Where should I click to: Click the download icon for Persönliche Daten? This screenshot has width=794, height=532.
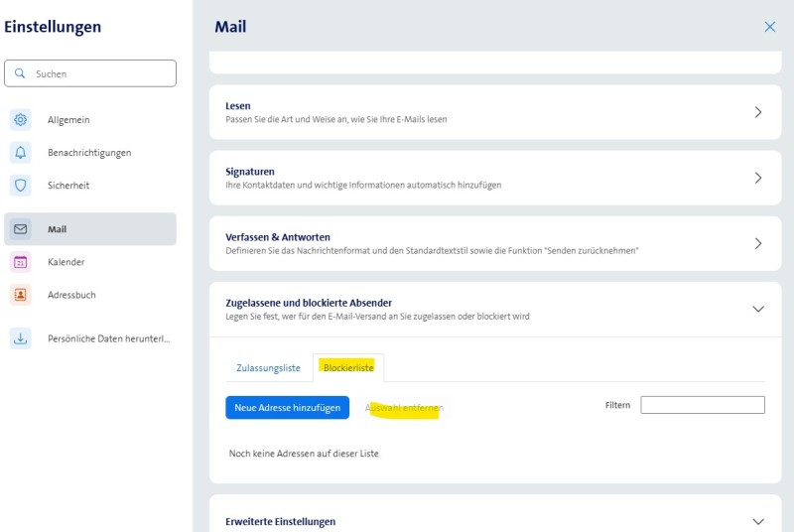(21, 338)
